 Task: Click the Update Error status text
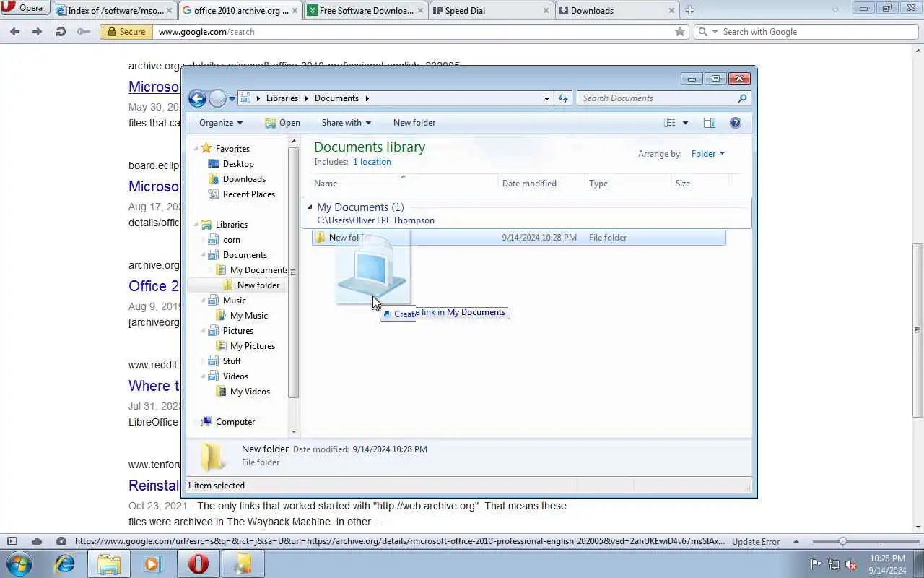coord(756,541)
